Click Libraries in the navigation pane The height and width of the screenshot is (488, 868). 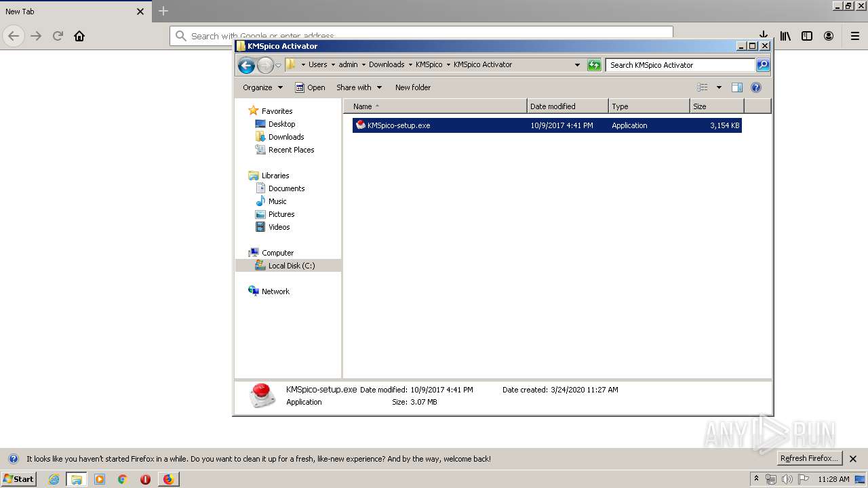[x=269, y=176]
